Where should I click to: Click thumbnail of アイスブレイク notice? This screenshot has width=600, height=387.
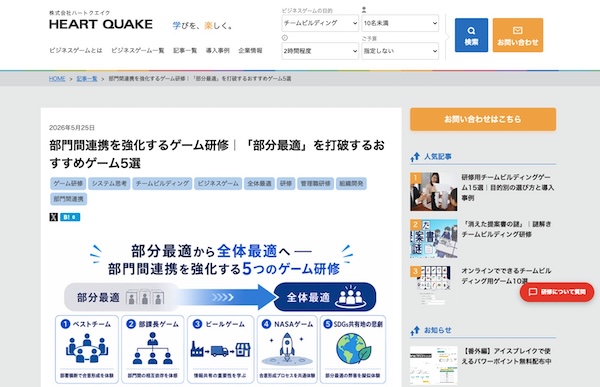coord(434,366)
